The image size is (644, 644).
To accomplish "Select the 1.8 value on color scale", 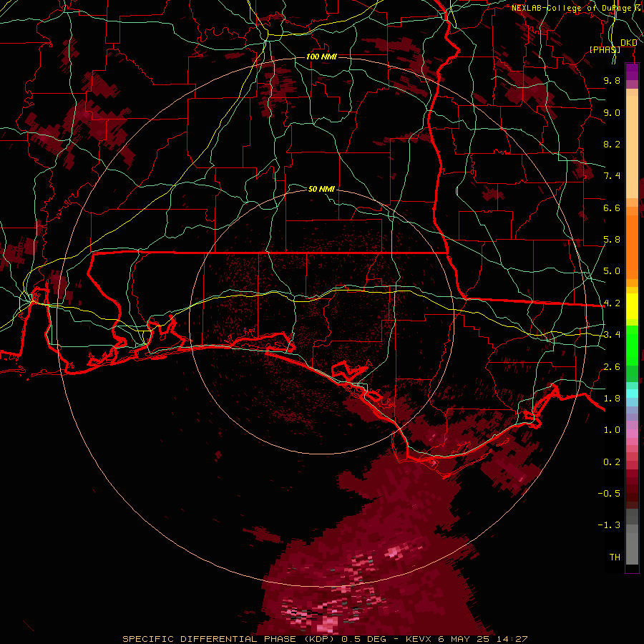I will pyautogui.click(x=612, y=399).
